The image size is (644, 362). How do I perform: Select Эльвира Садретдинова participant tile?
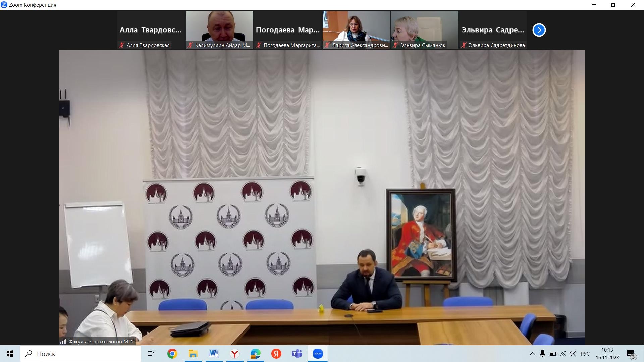(x=493, y=30)
